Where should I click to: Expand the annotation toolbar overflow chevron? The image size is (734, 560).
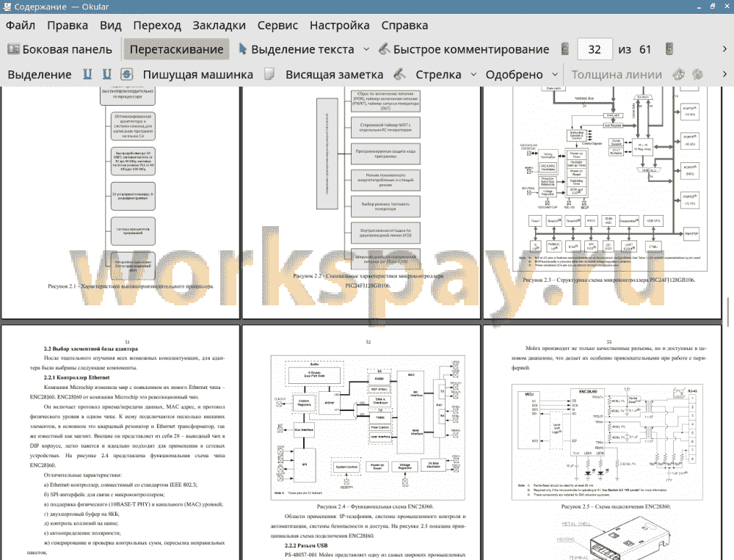pos(724,74)
